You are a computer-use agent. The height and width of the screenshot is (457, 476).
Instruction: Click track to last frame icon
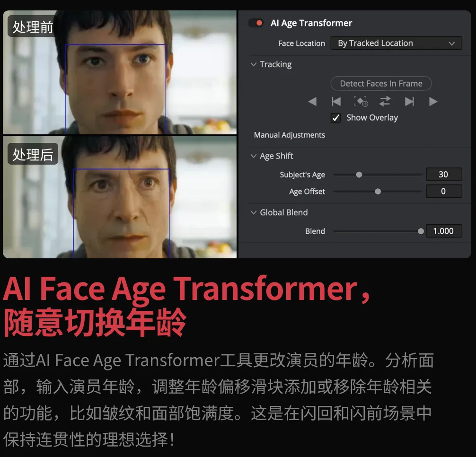tap(409, 101)
